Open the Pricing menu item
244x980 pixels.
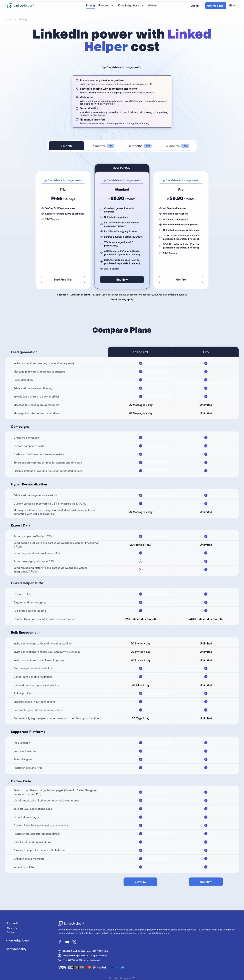click(90, 6)
